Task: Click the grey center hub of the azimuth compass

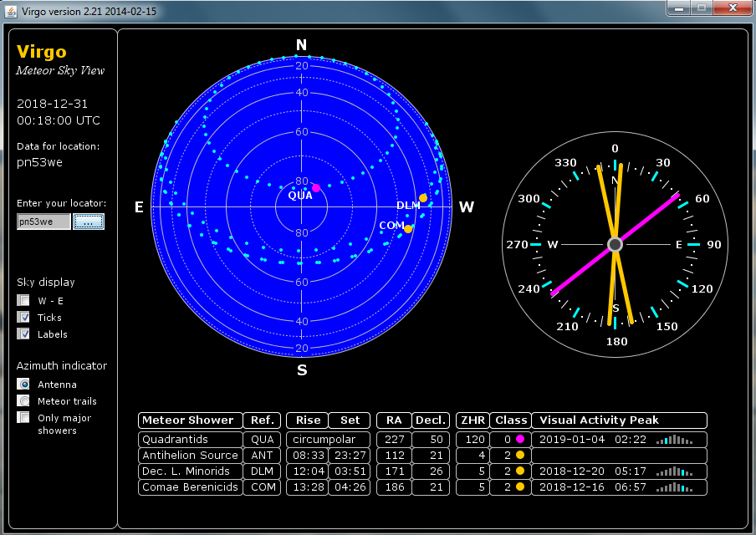Action: 615,244
